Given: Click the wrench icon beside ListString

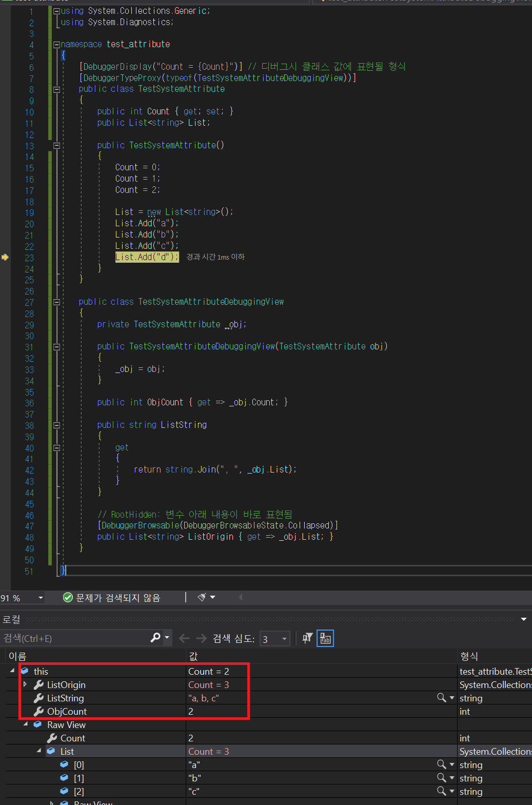Looking at the screenshot, I should coord(38,698).
